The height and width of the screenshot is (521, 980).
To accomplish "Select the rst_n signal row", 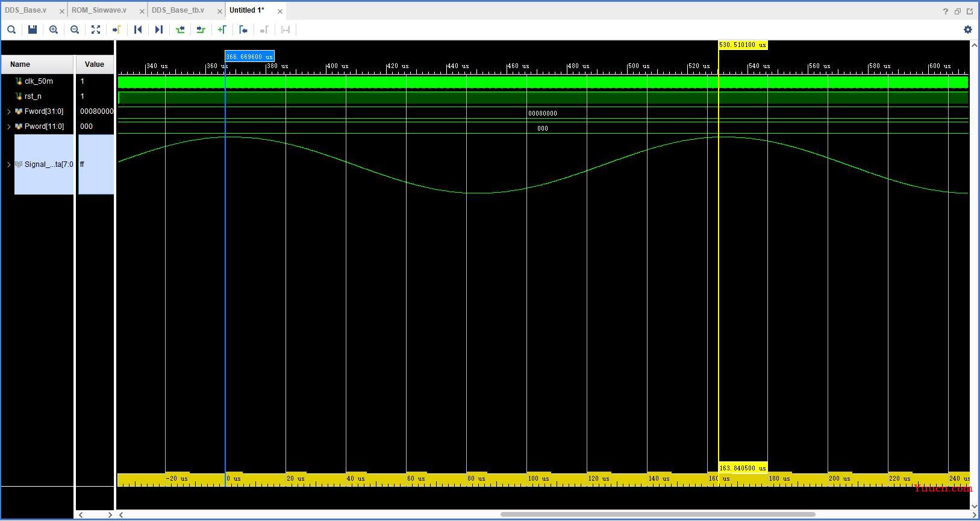I will pyautogui.click(x=33, y=96).
